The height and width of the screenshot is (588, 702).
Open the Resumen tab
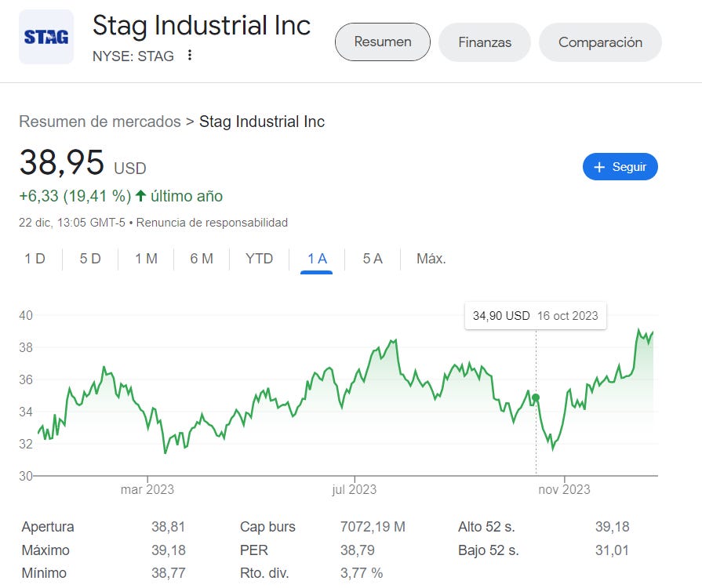click(x=383, y=42)
